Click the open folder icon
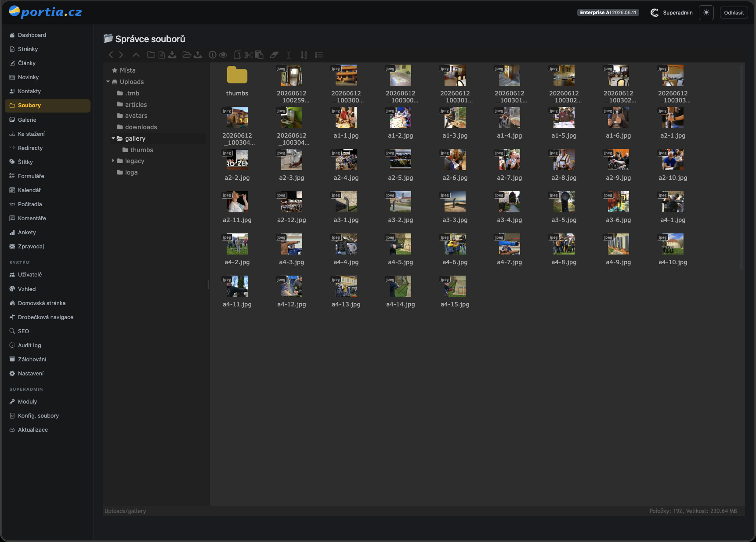Screen dimensions: 756x542 click(187, 55)
